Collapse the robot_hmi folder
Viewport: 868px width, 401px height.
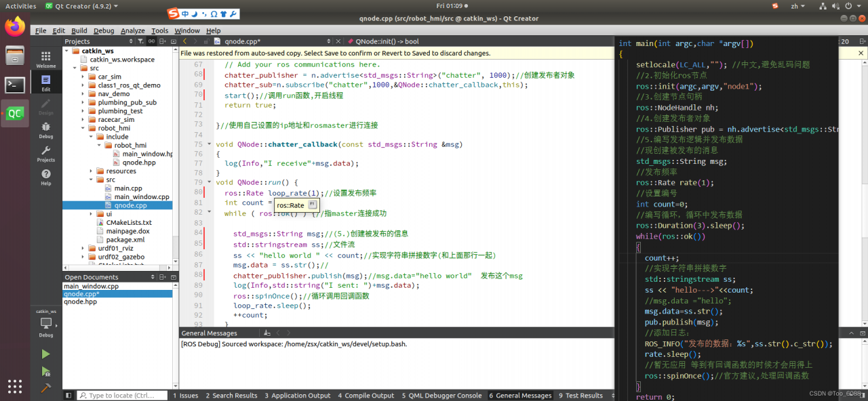coord(83,128)
